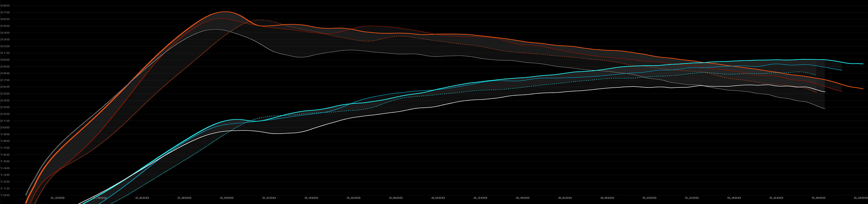The height and width of the screenshot is (204, 868).
Task: Click the 2,200 RPM x-axis label
Action: coord(57,198)
